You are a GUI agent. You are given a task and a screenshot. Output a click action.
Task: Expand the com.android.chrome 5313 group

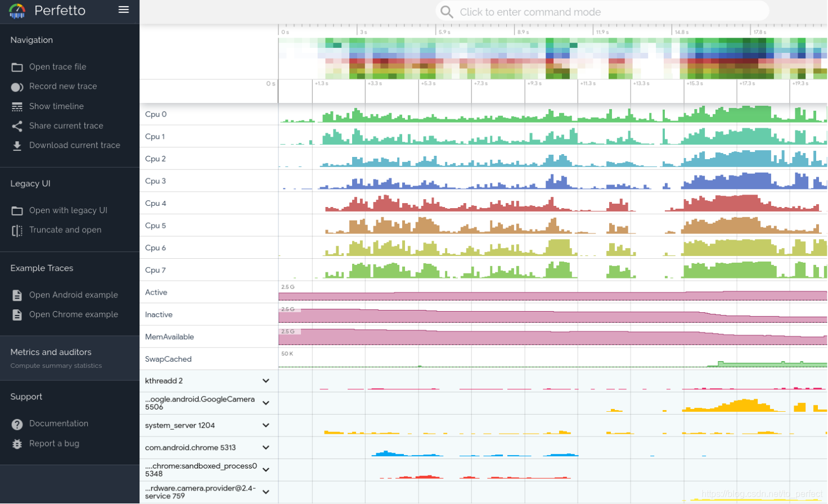pos(266,448)
